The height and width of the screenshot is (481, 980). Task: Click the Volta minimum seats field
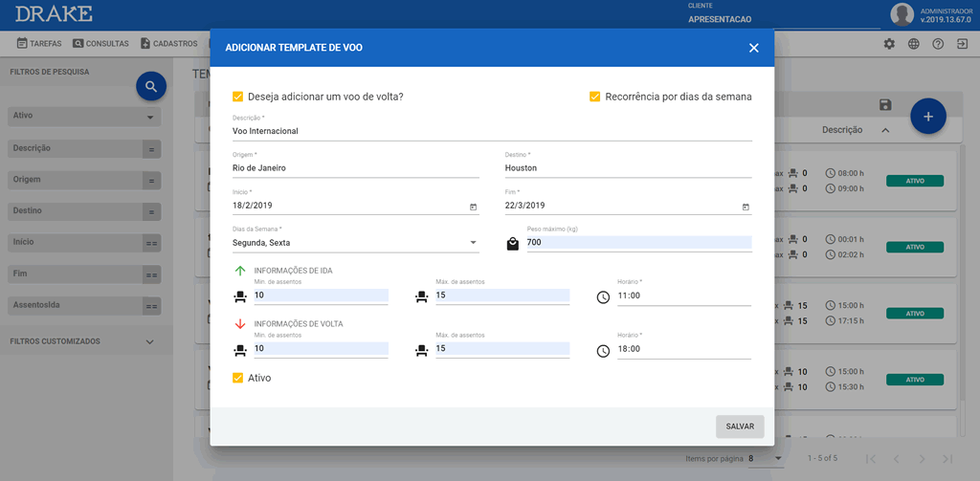click(x=322, y=349)
